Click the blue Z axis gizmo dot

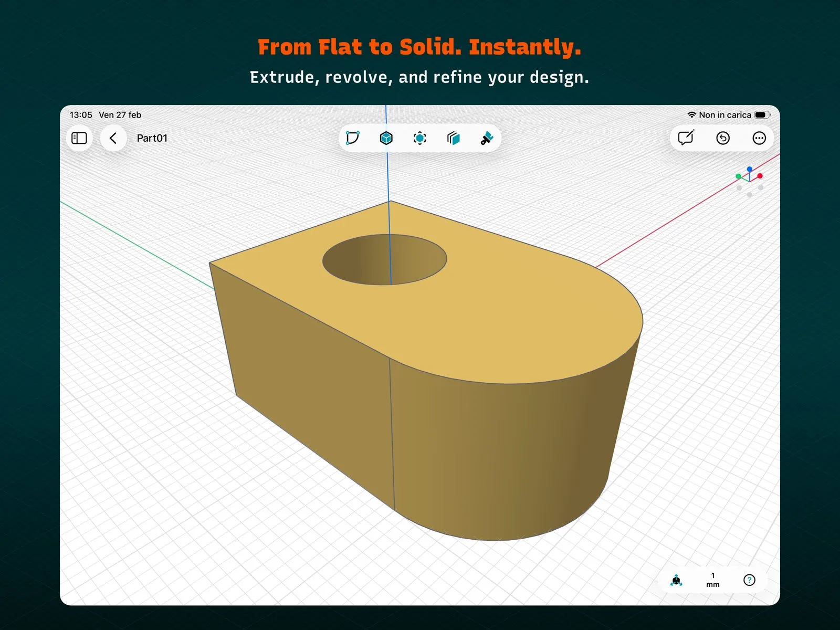point(750,169)
